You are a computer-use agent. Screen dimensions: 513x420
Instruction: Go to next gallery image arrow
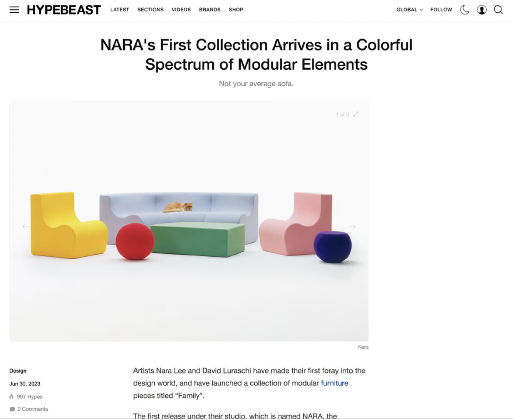[352, 227]
